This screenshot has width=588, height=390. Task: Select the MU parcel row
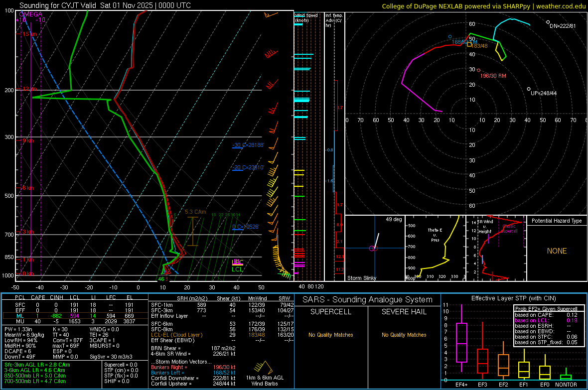coord(75,321)
